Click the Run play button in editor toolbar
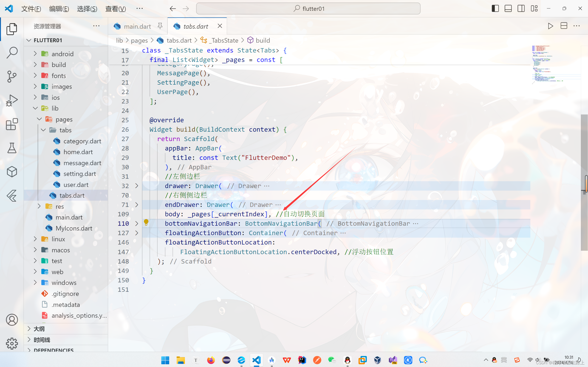This screenshot has width=588, height=367. click(x=550, y=26)
